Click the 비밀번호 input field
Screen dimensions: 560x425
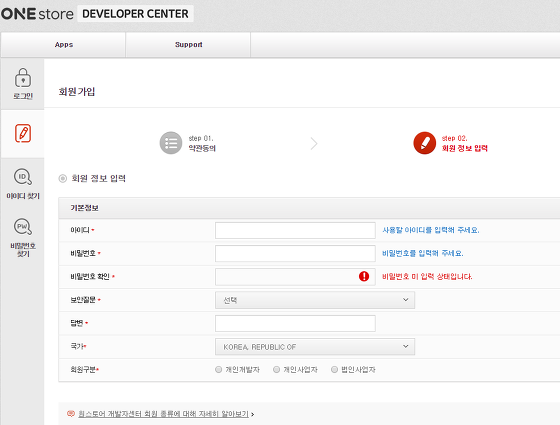(x=295, y=254)
